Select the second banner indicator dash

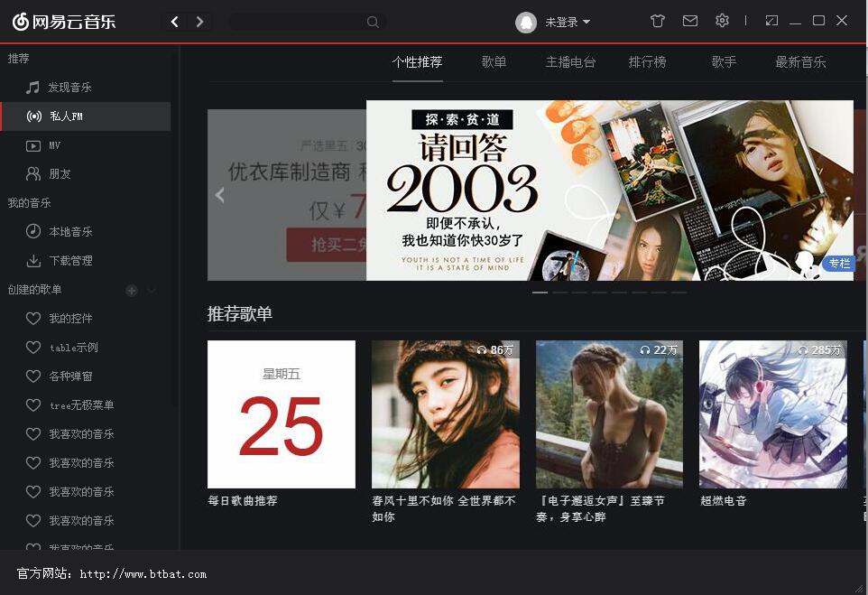(x=559, y=292)
